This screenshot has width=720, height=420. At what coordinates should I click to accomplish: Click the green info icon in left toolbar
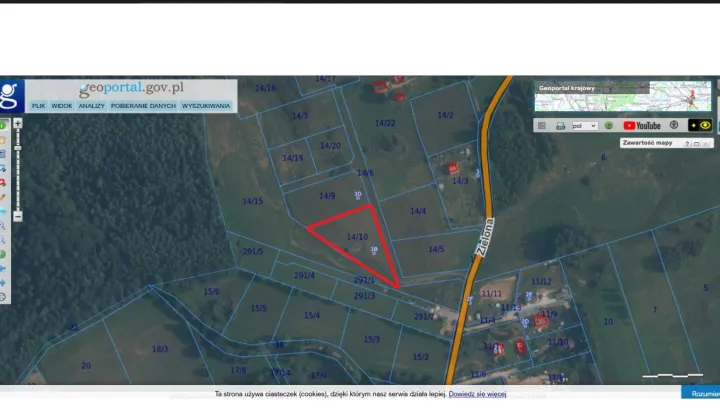click(2, 125)
